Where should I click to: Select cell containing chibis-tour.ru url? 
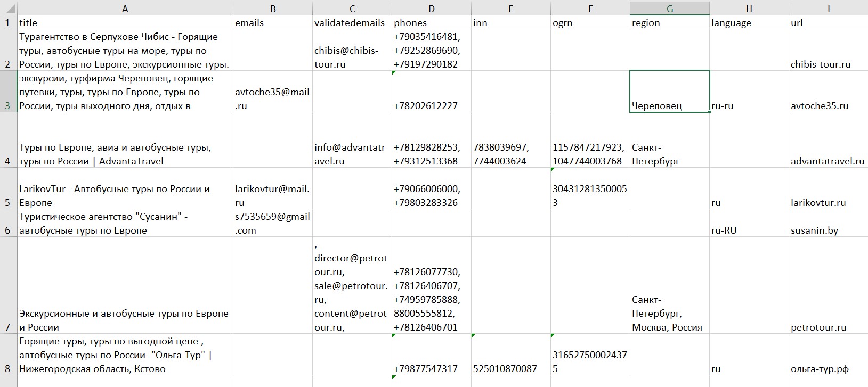(x=829, y=50)
